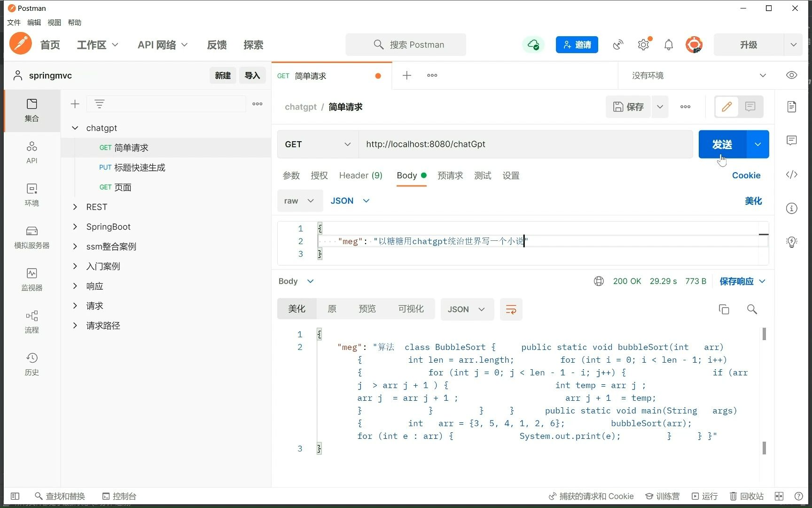Open request info icon in right sidebar
The image size is (812, 508).
792,208
